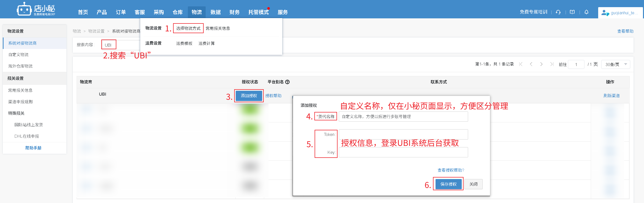Open the 查看授权帮助? link
Viewport: 644px width, 203px height.
coord(451,170)
